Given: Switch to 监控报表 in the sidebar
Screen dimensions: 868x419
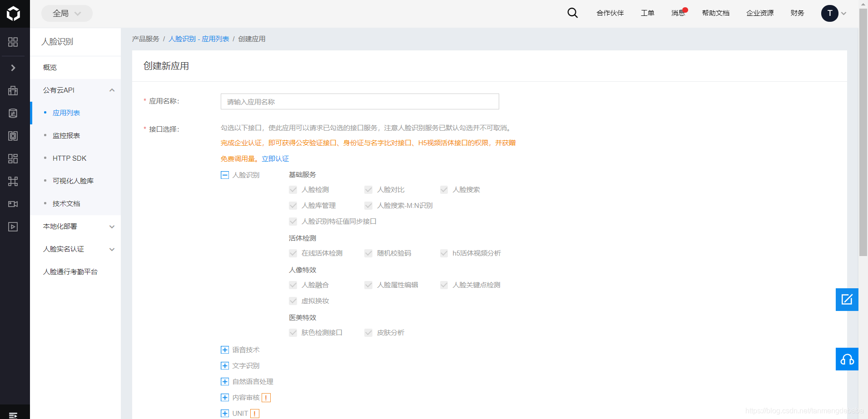Looking at the screenshot, I should pyautogui.click(x=66, y=135).
